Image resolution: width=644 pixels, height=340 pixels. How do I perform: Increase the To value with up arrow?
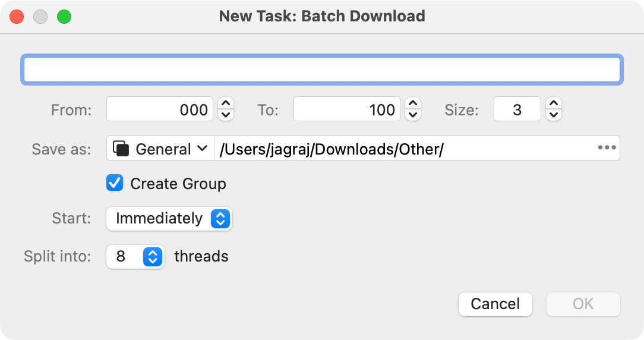point(413,104)
